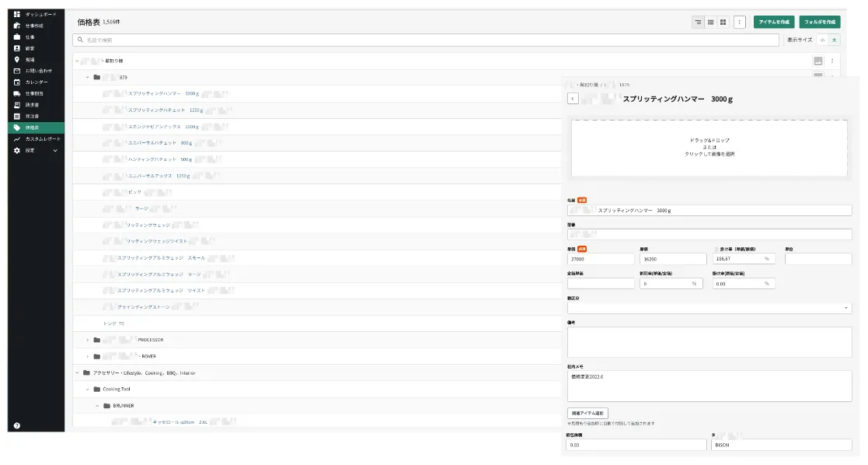This screenshot has height=465, width=868.
Task: Collapse the BRUNNER folder
Action: [97, 406]
